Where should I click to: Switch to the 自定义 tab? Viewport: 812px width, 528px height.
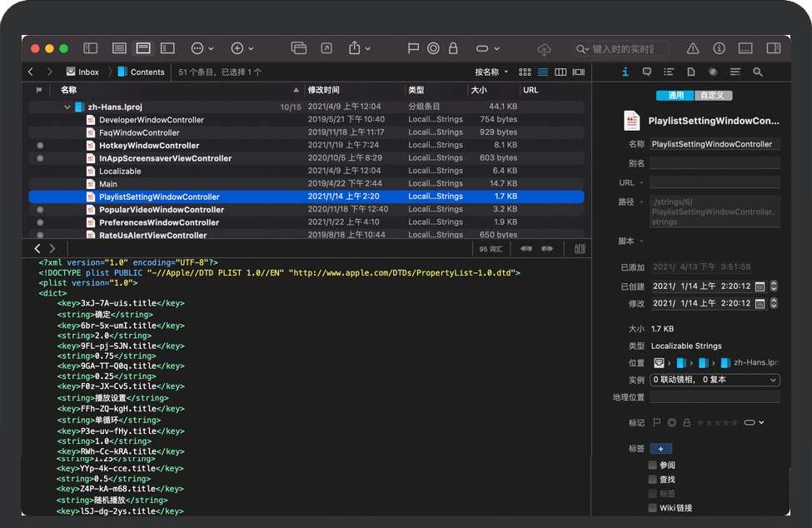(712, 96)
